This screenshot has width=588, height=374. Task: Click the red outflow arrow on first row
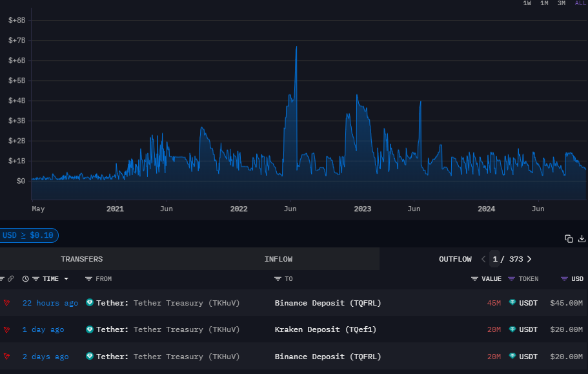(6, 302)
